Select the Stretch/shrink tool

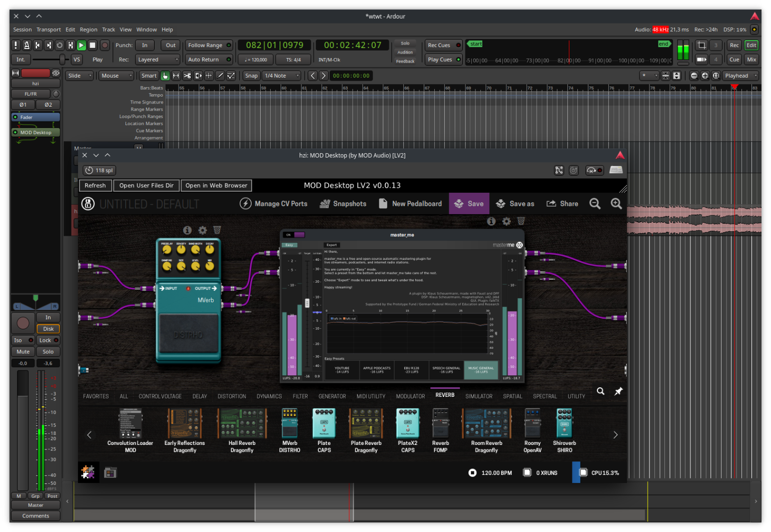209,76
